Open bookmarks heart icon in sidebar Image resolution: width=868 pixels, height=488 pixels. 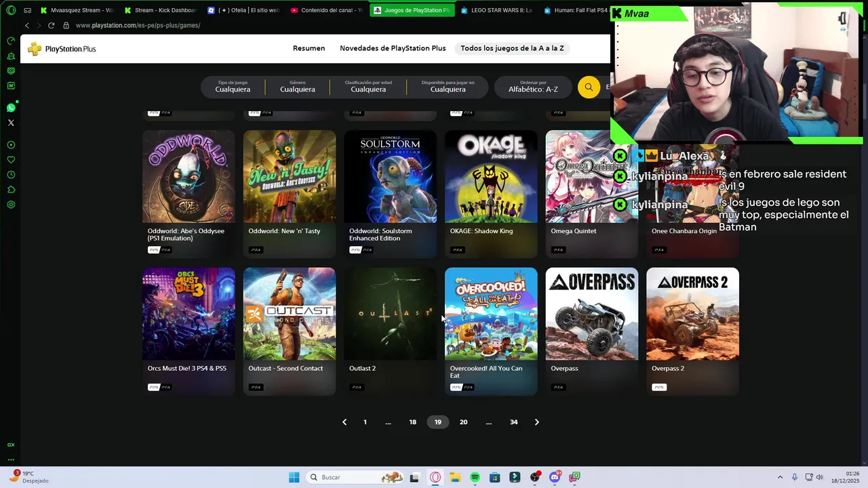tap(11, 160)
